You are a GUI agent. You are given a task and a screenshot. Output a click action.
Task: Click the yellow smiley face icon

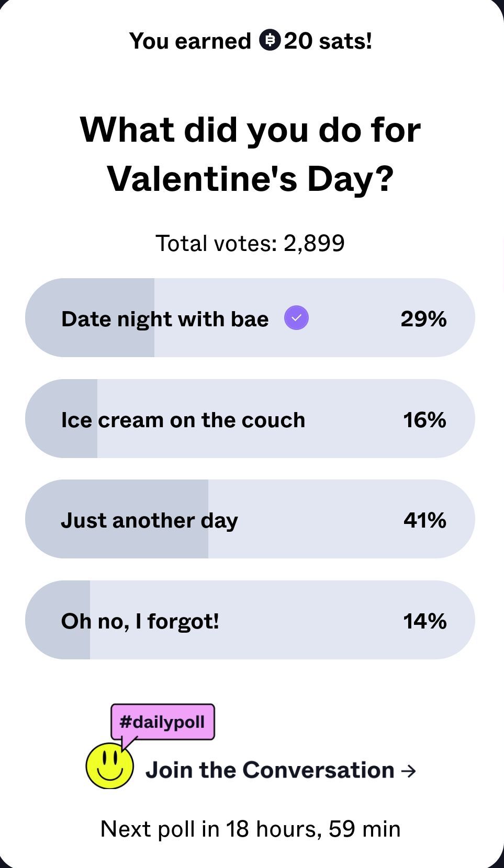109,766
